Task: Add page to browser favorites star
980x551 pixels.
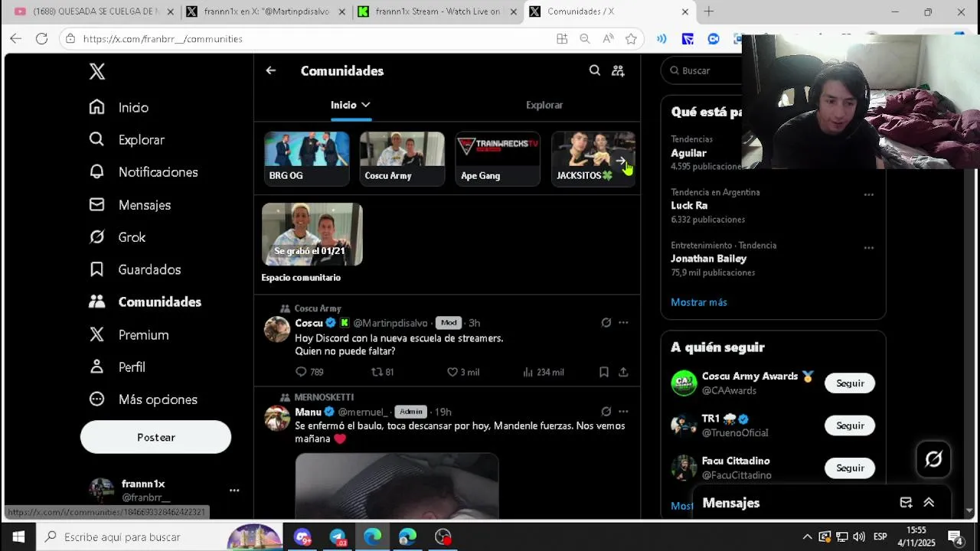Action: pos(631,38)
